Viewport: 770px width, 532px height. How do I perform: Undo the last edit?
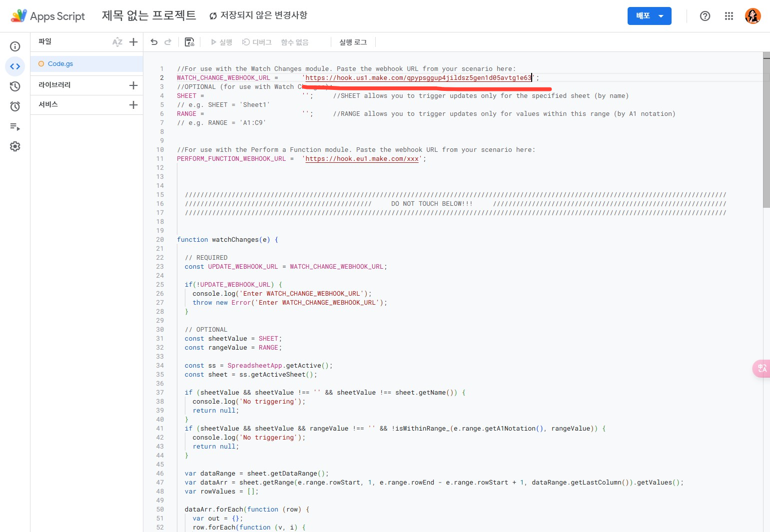[154, 42]
